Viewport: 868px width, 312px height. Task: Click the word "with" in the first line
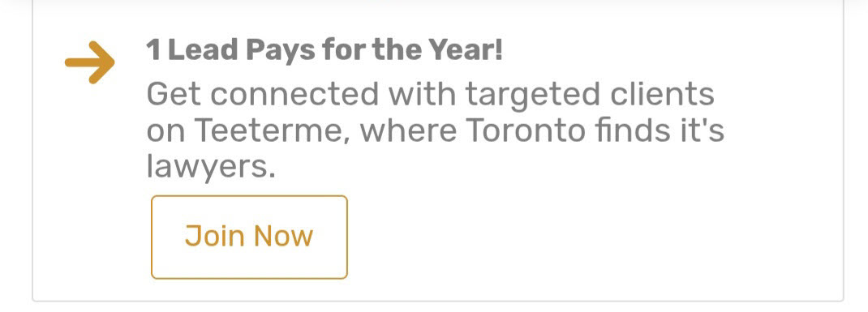coord(423,95)
